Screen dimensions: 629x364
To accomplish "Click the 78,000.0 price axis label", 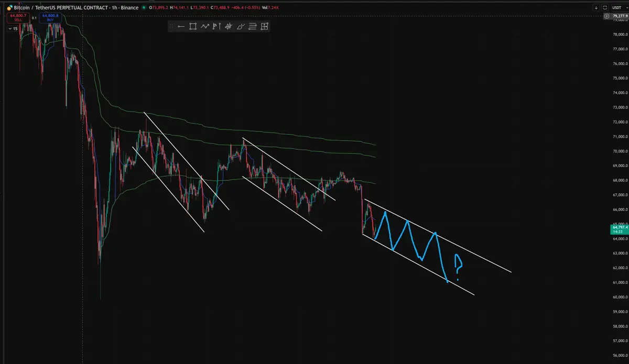I will (620, 35).
